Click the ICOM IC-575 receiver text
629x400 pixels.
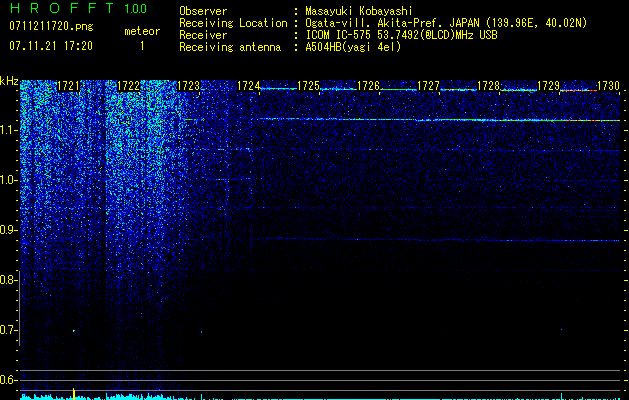(401, 35)
